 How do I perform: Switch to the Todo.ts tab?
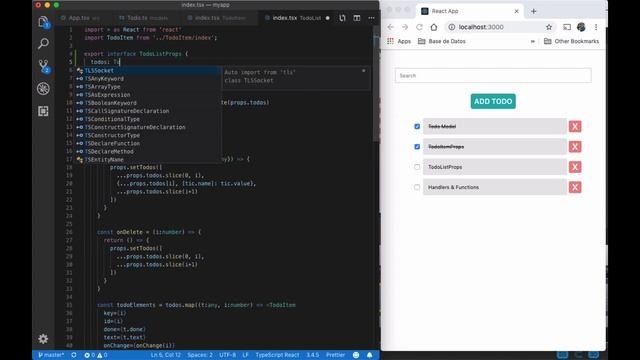(x=144, y=18)
